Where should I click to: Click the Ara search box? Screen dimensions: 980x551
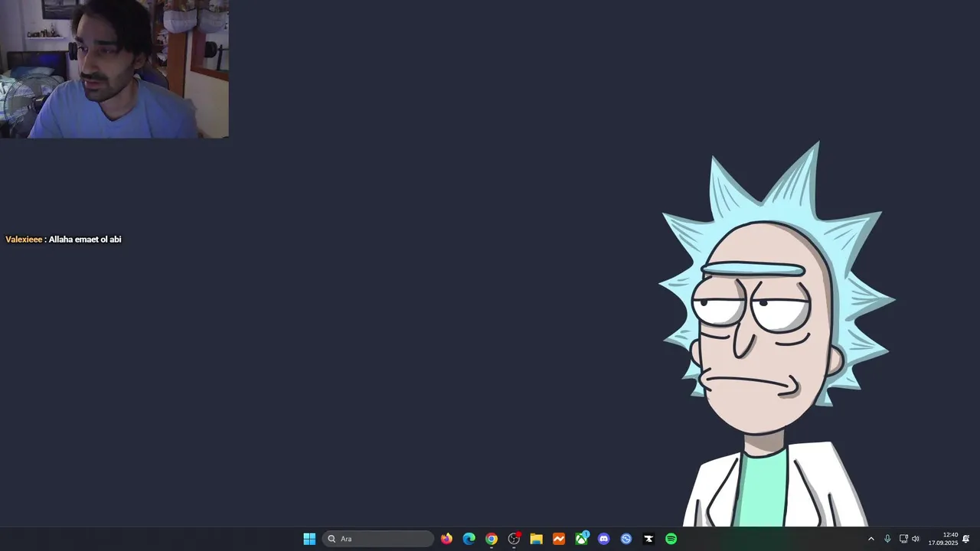[378, 539]
